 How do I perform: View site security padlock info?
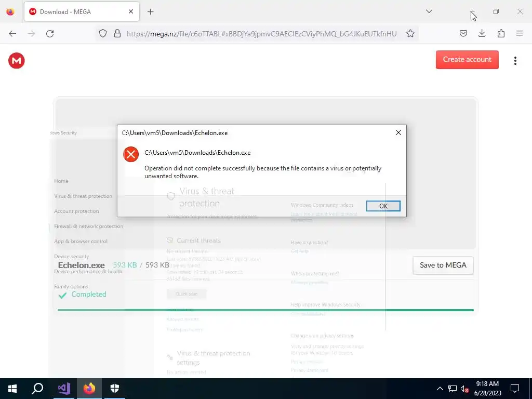point(117,34)
